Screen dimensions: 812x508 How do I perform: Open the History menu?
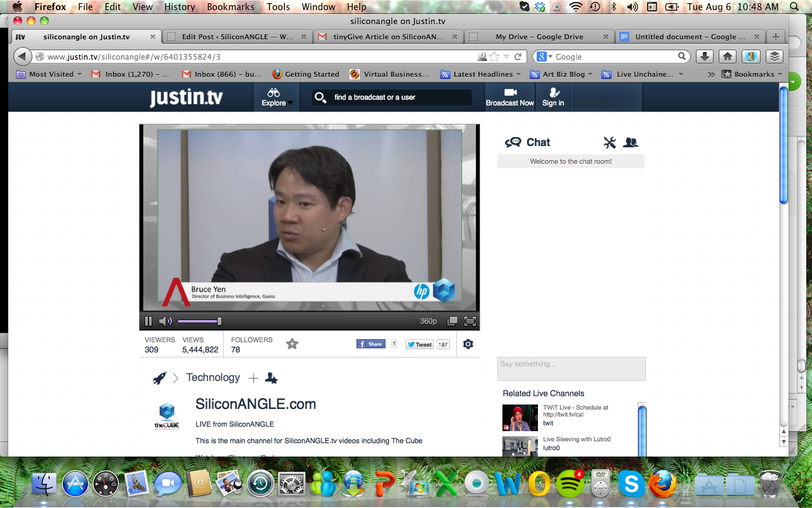tap(180, 7)
